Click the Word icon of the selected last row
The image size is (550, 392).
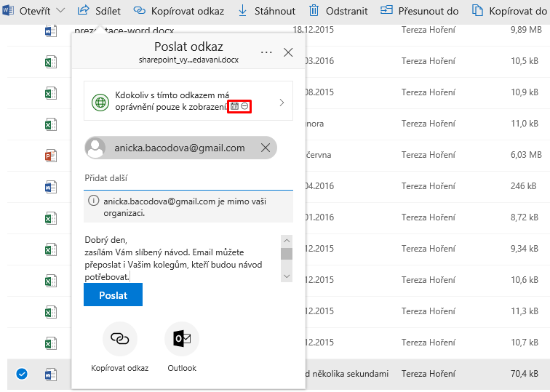tap(51, 374)
